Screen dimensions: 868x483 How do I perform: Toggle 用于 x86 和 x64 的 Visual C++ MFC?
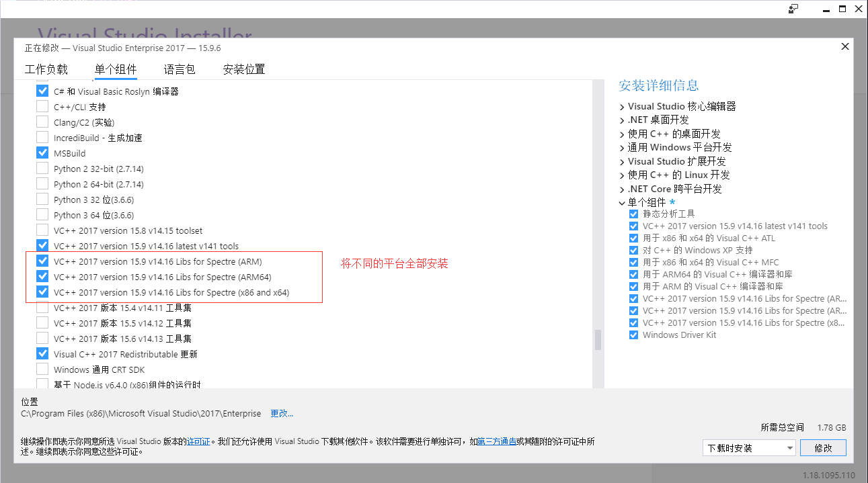pos(633,263)
